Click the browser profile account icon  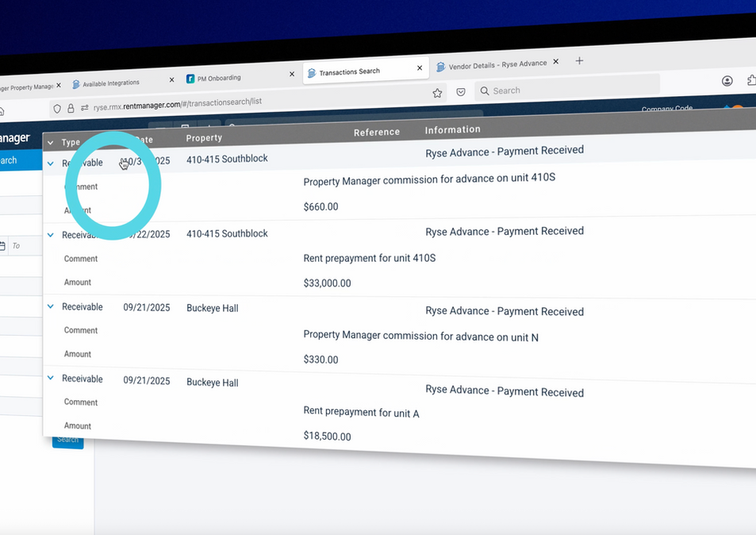coord(727,80)
